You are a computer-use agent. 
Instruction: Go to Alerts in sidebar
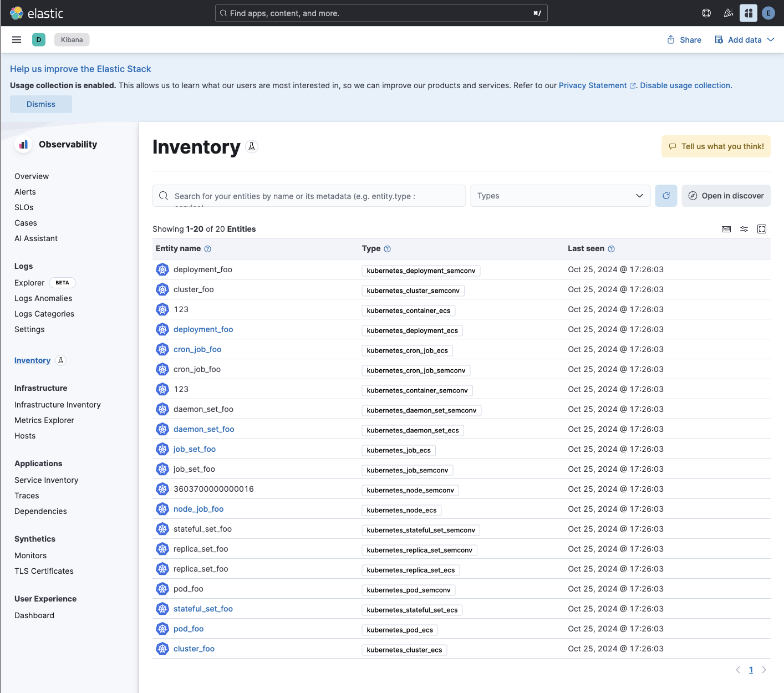(x=25, y=192)
